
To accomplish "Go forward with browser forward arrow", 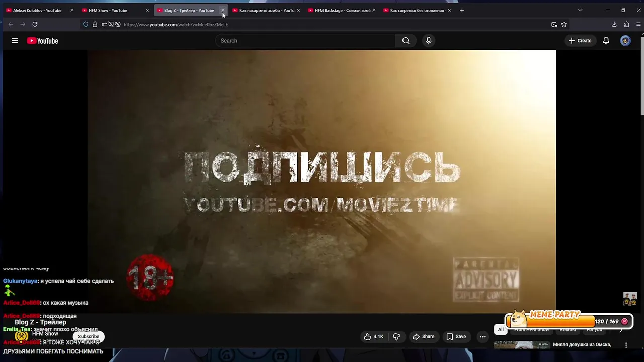I will 23,24.
